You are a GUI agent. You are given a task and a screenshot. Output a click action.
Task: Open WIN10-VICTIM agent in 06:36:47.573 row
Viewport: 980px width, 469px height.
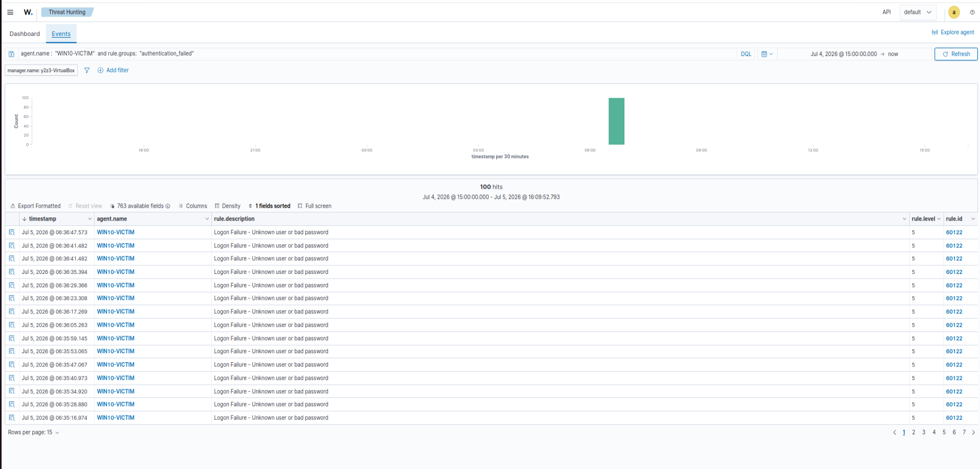coord(116,232)
